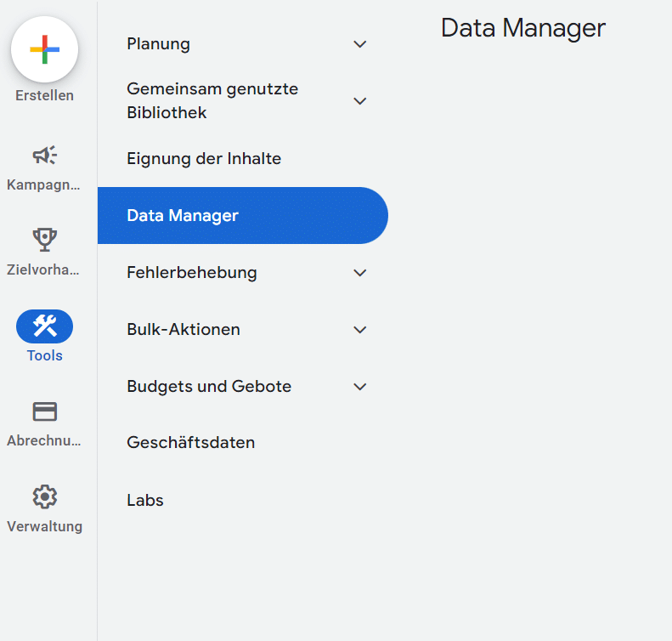The image size is (672, 641).
Task: Go to Geschäftsdaten
Action: 243,442
